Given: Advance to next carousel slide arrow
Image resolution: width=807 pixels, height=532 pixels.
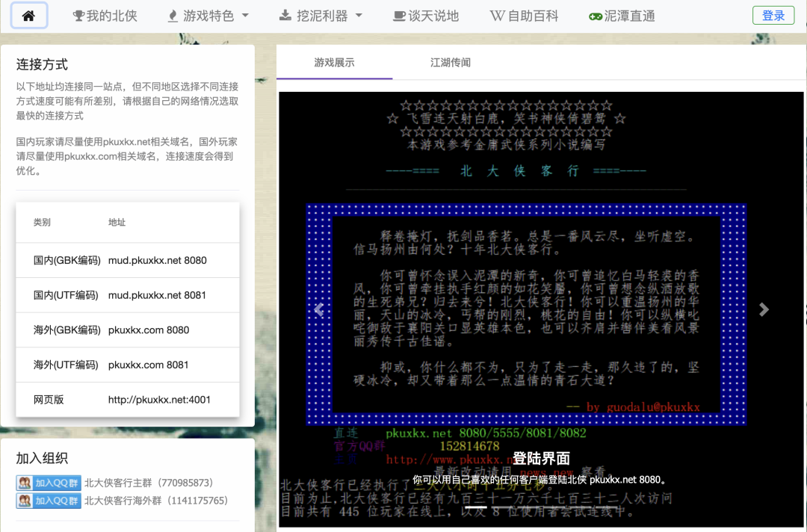Looking at the screenshot, I should 764,310.
